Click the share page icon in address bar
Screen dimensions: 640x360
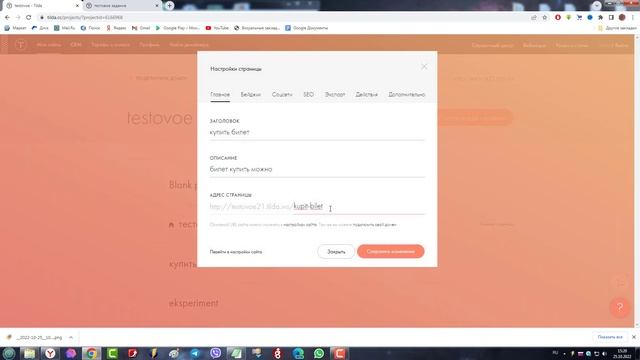point(534,18)
